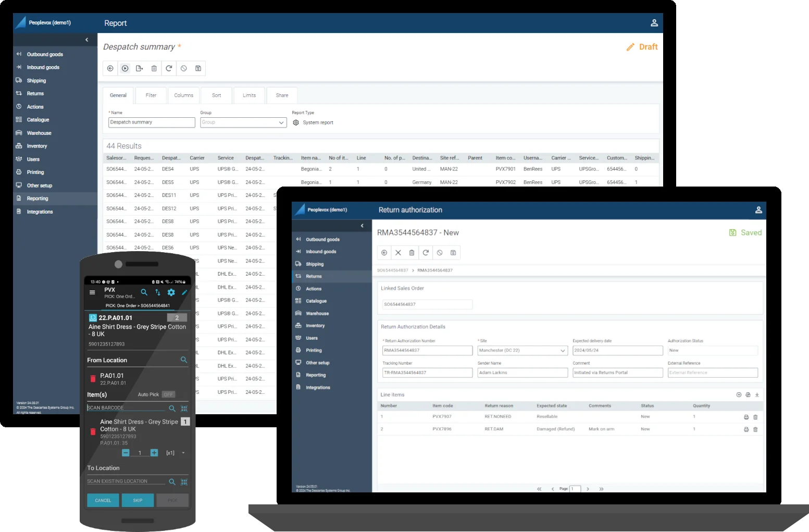
Task: Click the export icon in report toolbar
Action: click(140, 68)
